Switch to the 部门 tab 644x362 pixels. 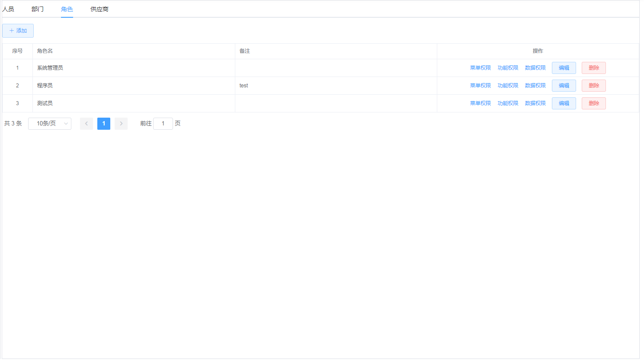tap(38, 9)
